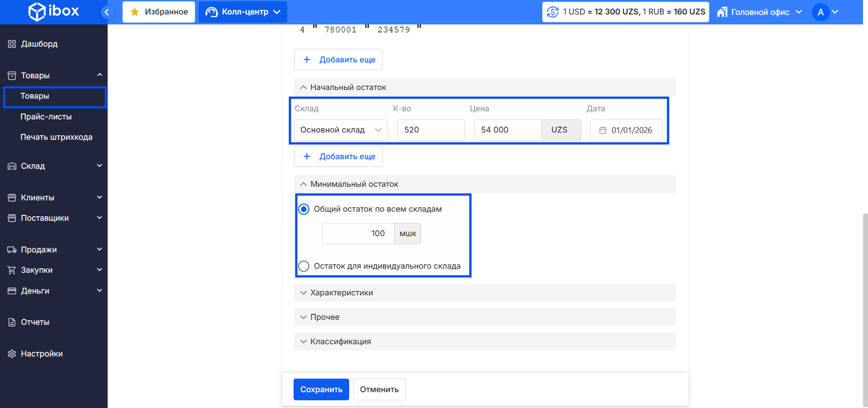This screenshot has width=868, height=408.
Task: Open Печать штрихкода menu item
Action: 56,137
